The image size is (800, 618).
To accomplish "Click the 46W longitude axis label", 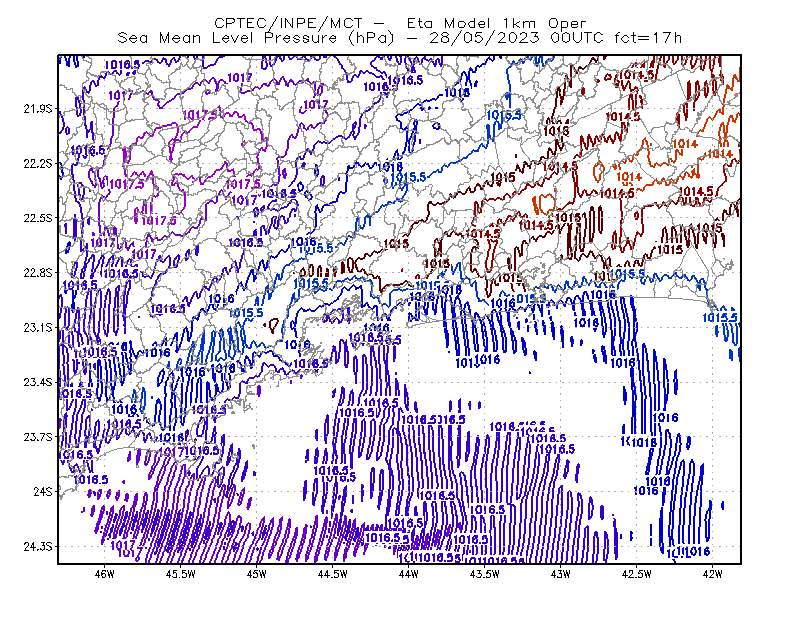I will coord(105,574).
